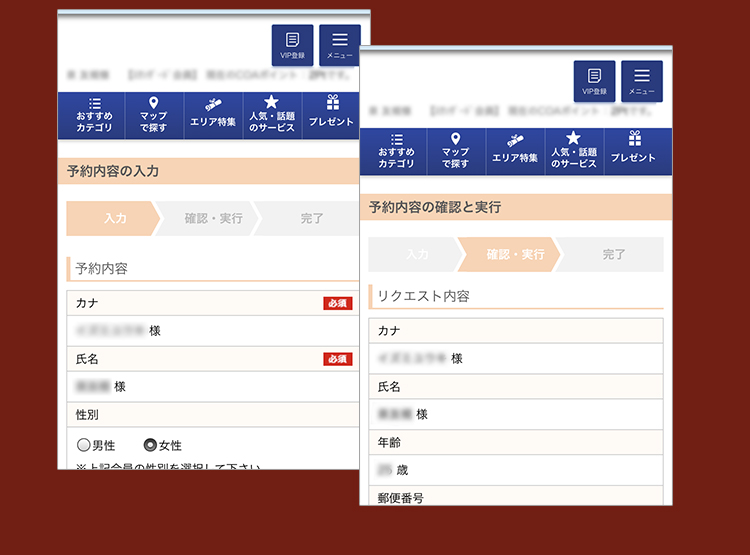Select the 男性 radio button
750x555 pixels.
tap(84, 445)
